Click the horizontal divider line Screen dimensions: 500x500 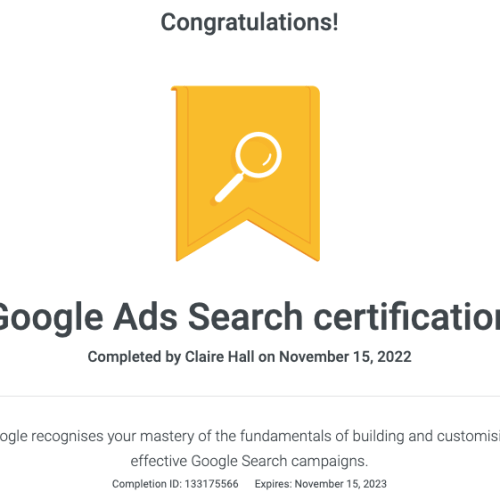point(250,396)
